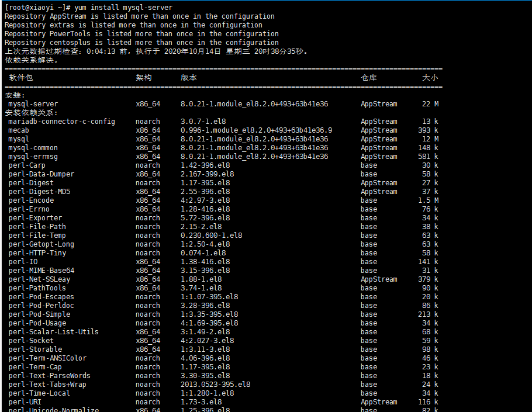532x412 pixels.
Task: Click the perl-Net-SSLeay package name
Action: pos(39,279)
